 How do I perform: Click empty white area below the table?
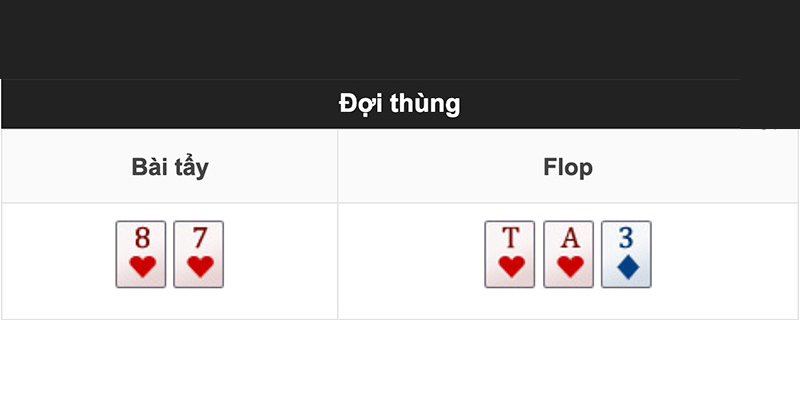[x=400, y=360]
